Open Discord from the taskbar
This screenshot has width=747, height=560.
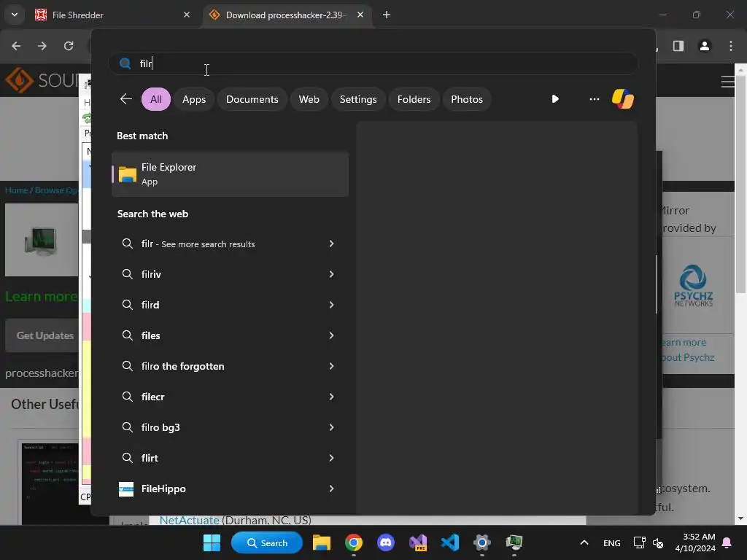pos(385,542)
